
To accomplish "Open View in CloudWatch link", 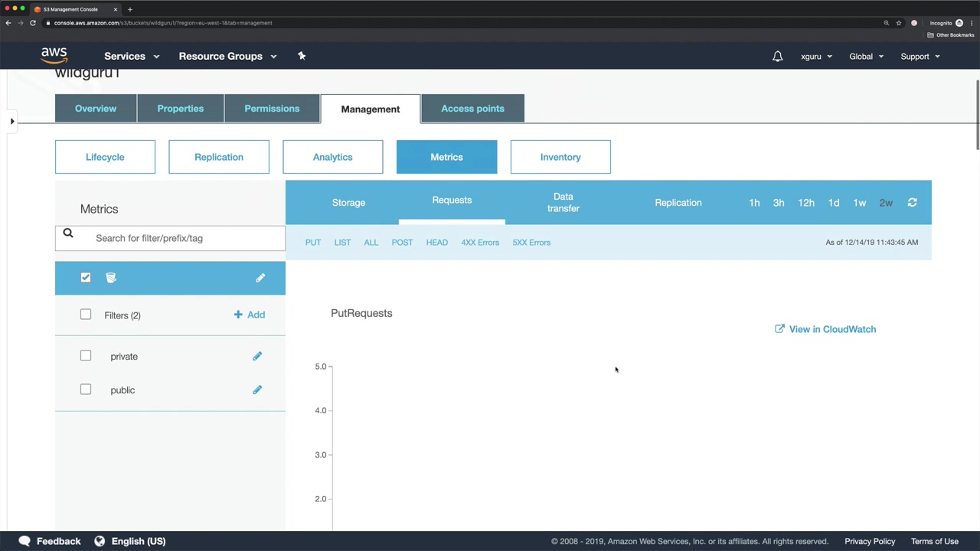I will coord(825,329).
